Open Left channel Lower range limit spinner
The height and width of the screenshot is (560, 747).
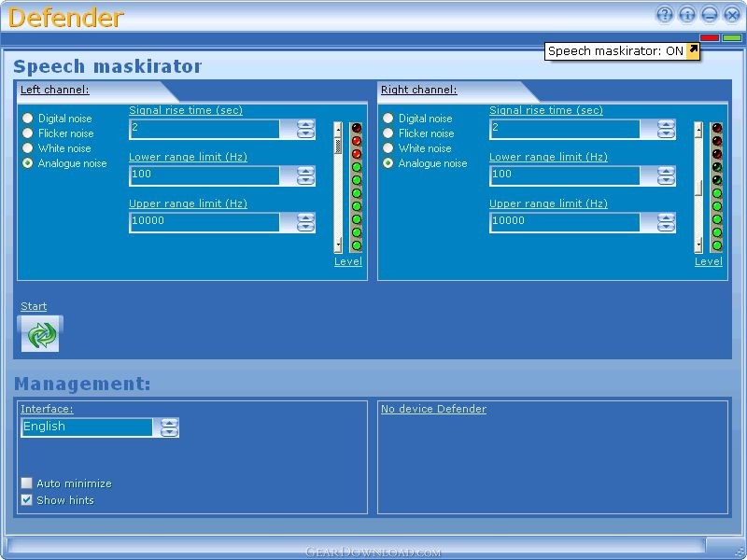(306, 175)
